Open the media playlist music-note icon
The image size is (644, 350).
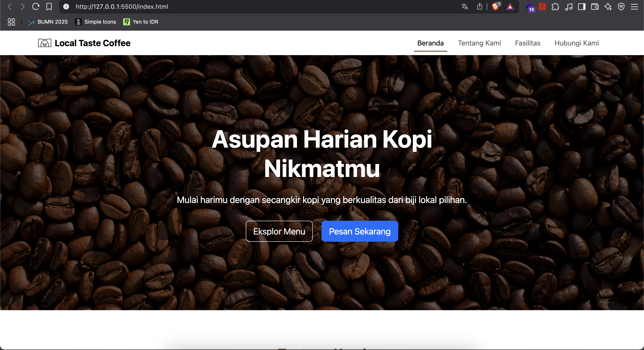[569, 7]
